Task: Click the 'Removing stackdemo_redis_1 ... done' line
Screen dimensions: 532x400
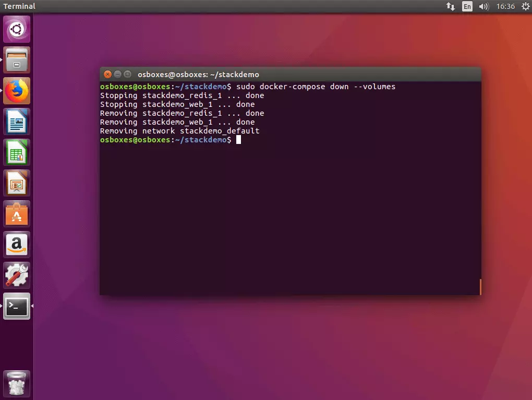Action: pos(182,113)
